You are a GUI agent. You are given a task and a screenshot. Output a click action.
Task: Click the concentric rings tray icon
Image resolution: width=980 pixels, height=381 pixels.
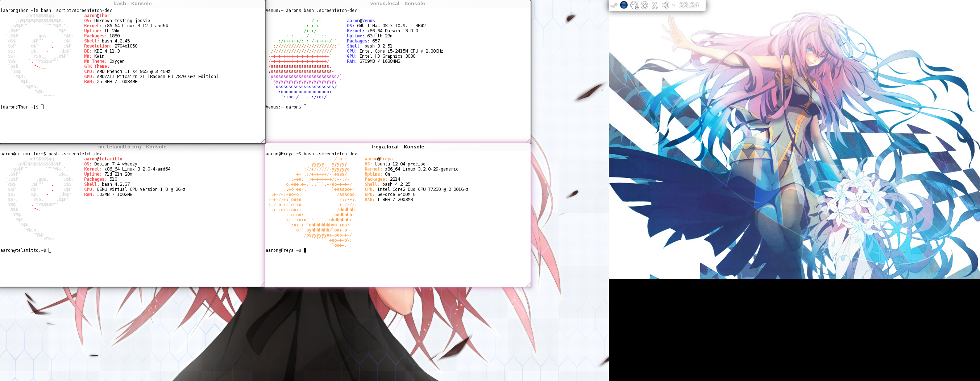(644, 5)
